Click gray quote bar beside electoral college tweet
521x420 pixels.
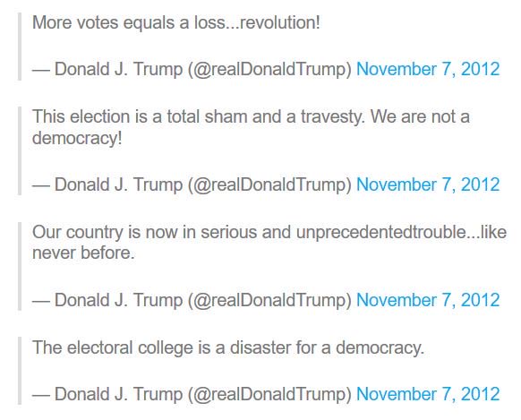[20, 371]
